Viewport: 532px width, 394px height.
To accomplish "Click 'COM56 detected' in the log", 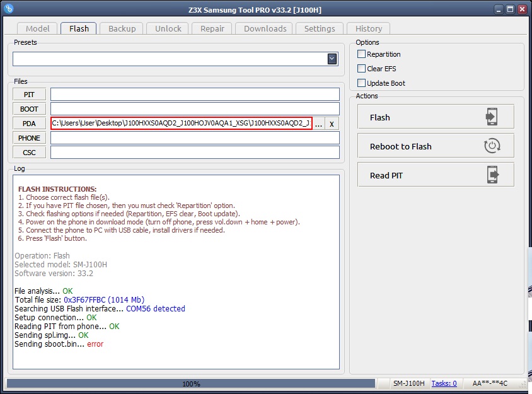I will point(156,309).
